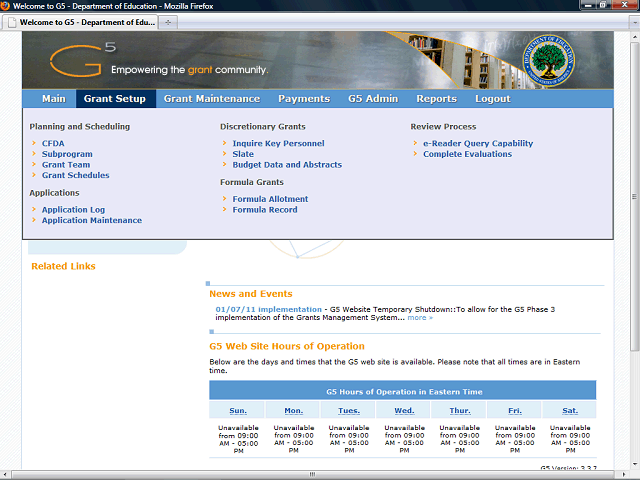Open the CFDA link
Viewport: 640px width, 480px height.
click(53, 143)
